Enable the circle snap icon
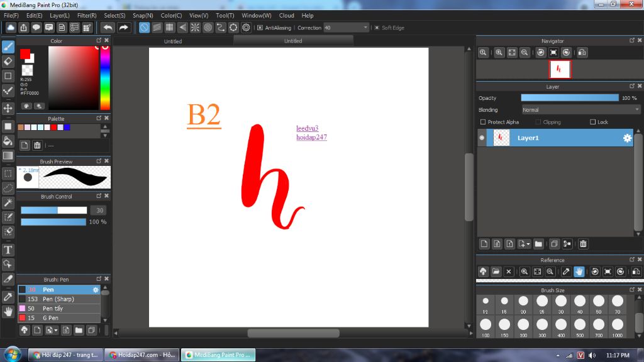 tap(208, 28)
